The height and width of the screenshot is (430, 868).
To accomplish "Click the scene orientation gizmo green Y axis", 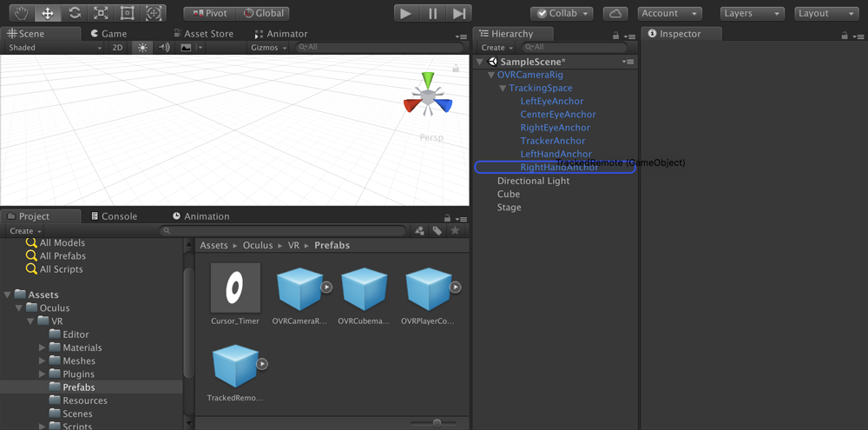I will click(x=427, y=79).
